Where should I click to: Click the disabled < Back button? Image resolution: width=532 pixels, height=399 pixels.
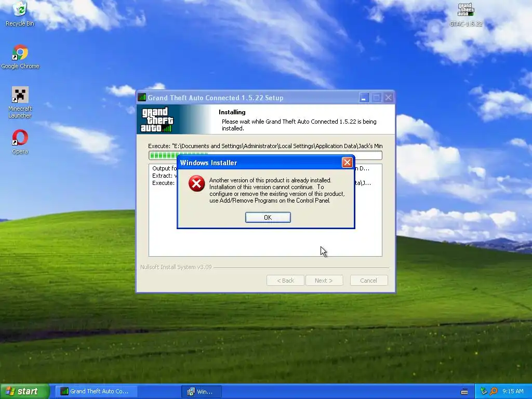point(285,281)
